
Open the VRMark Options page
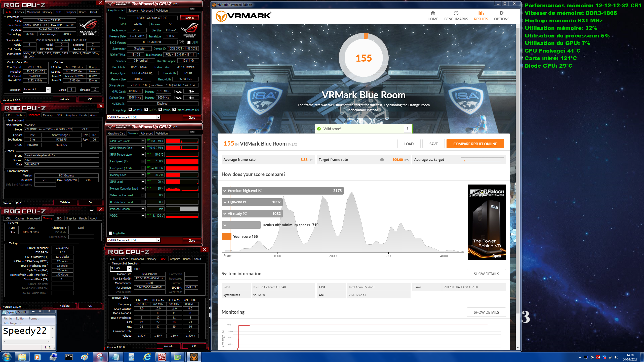501,16
